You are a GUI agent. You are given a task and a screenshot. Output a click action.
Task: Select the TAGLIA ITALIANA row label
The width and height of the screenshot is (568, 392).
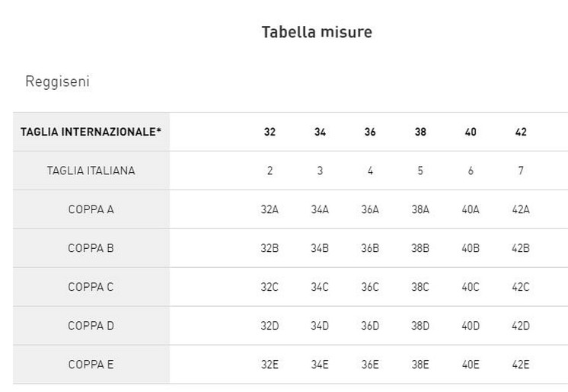click(91, 171)
